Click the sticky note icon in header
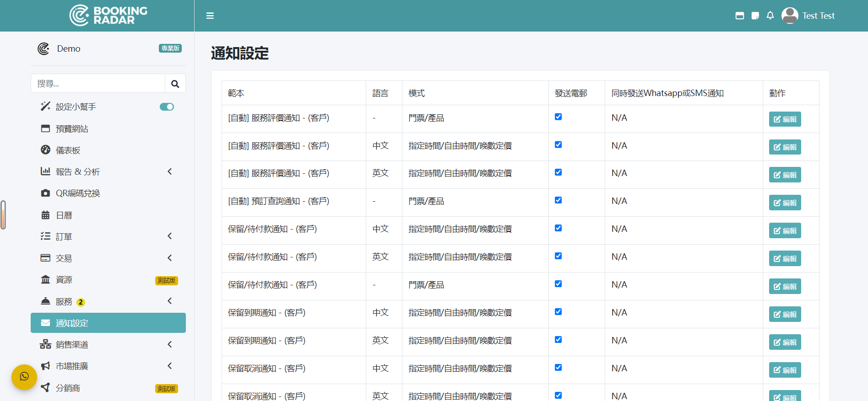The image size is (868, 401). (755, 16)
